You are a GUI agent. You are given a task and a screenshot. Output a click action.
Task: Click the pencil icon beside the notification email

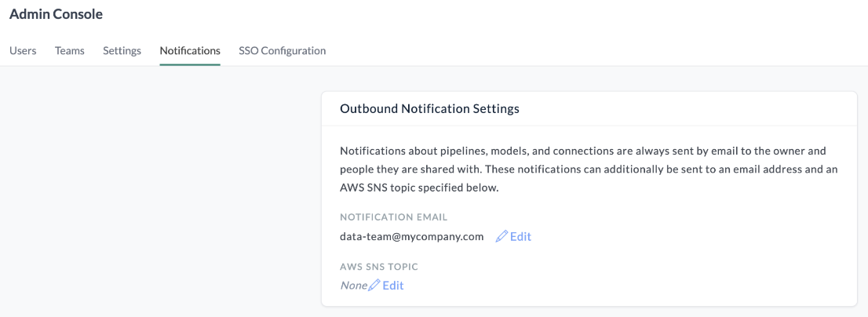click(501, 236)
